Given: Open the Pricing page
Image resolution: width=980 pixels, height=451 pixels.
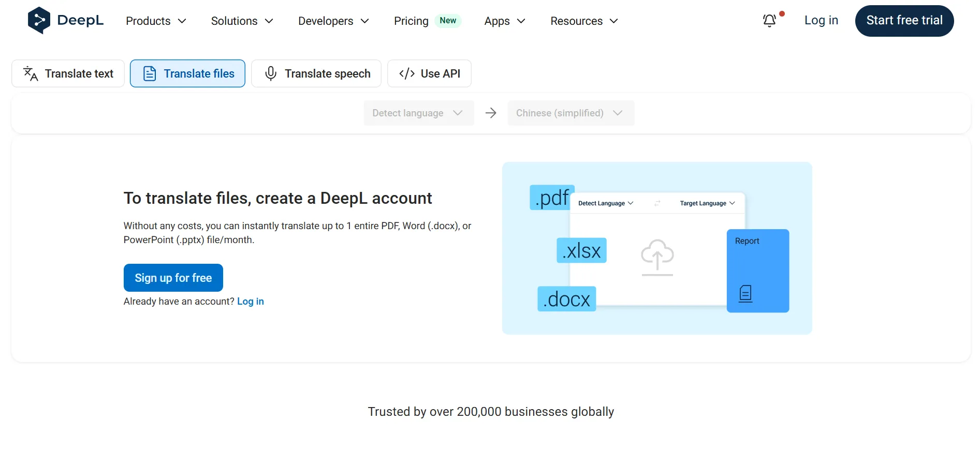Looking at the screenshot, I should pyautogui.click(x=411, y=21).
